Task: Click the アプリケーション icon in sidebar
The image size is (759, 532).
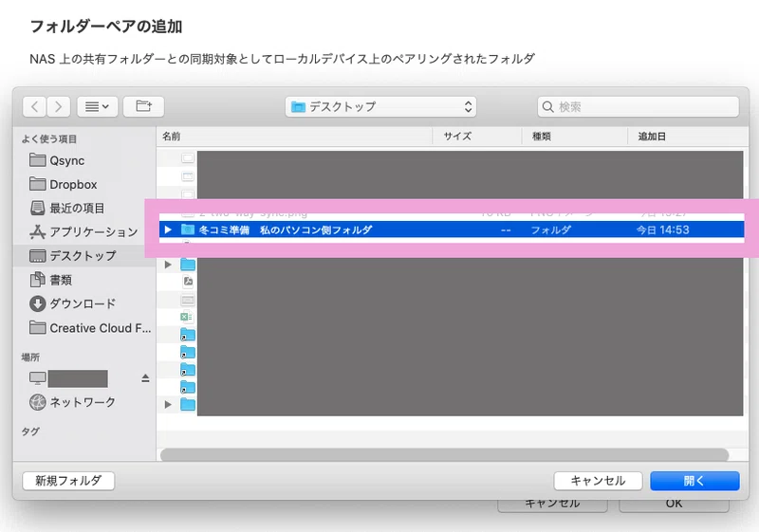Action: 37,232
